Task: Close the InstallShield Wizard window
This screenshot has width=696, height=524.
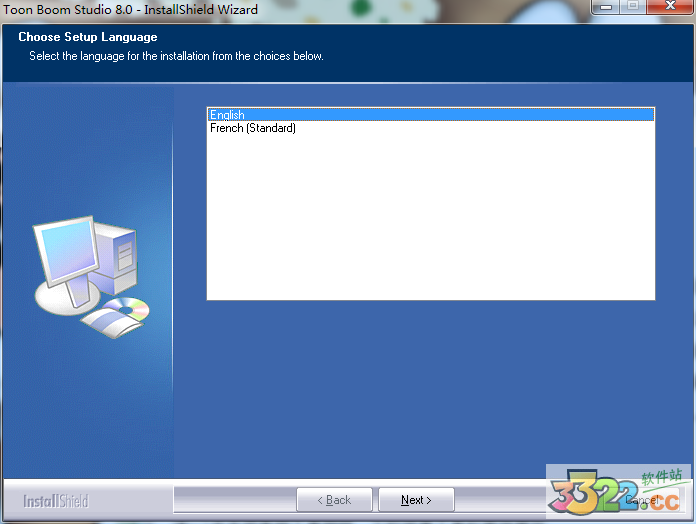Action: [670, 7]
